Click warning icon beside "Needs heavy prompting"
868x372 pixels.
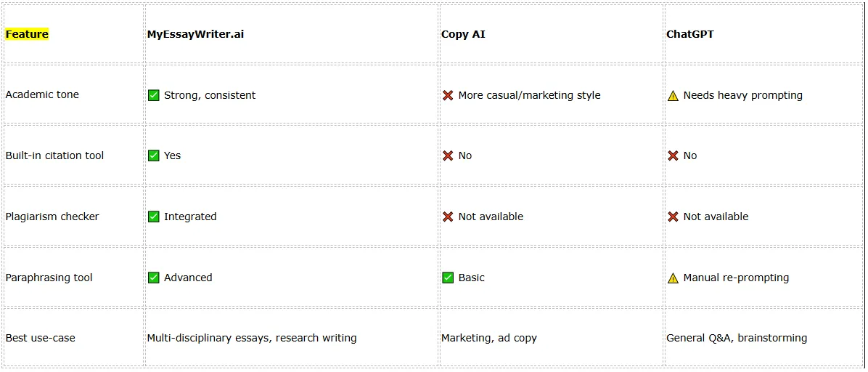(673, 95)
